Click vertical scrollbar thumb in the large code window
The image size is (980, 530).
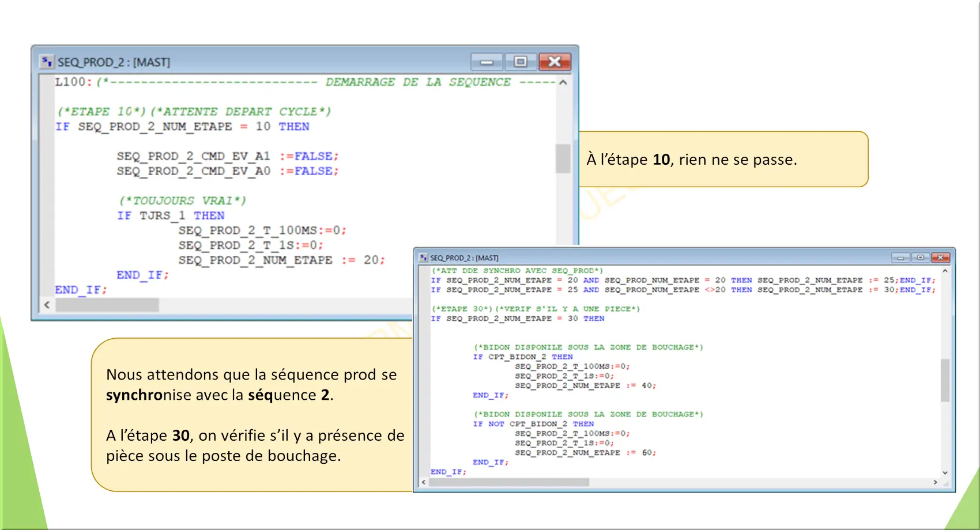coord(563,158)
